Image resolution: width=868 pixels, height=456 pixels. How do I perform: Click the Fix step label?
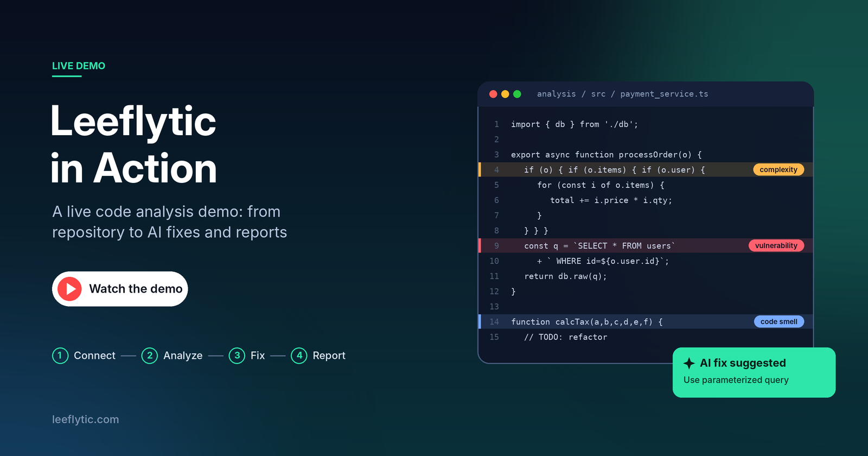tap(258, 356)
